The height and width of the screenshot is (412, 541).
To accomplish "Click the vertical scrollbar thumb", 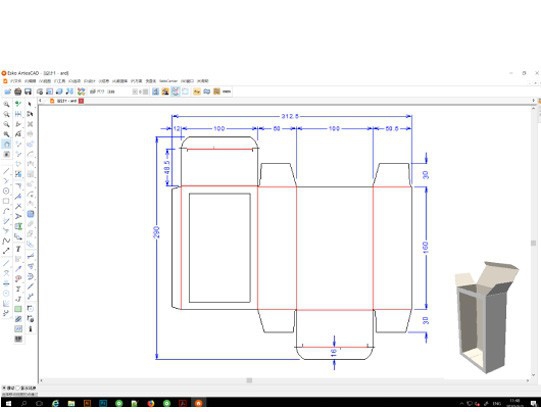I will pyautogui.click(x=533, y=243).
